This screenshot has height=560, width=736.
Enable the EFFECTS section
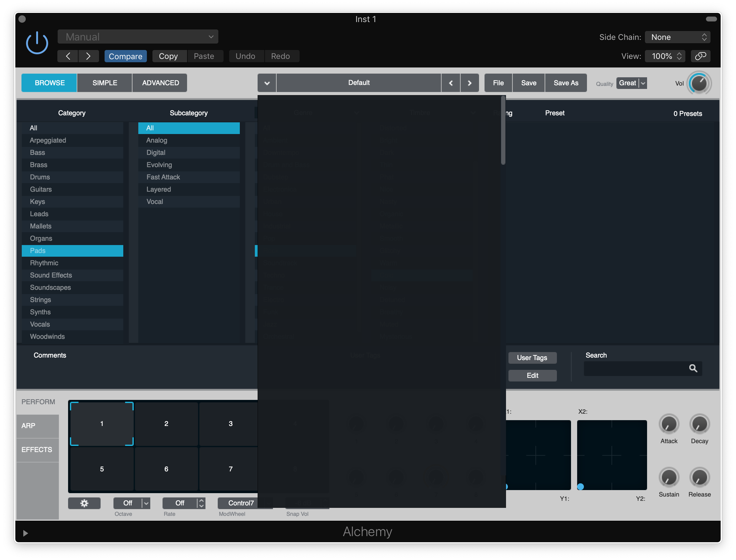[x=37, y=449]
